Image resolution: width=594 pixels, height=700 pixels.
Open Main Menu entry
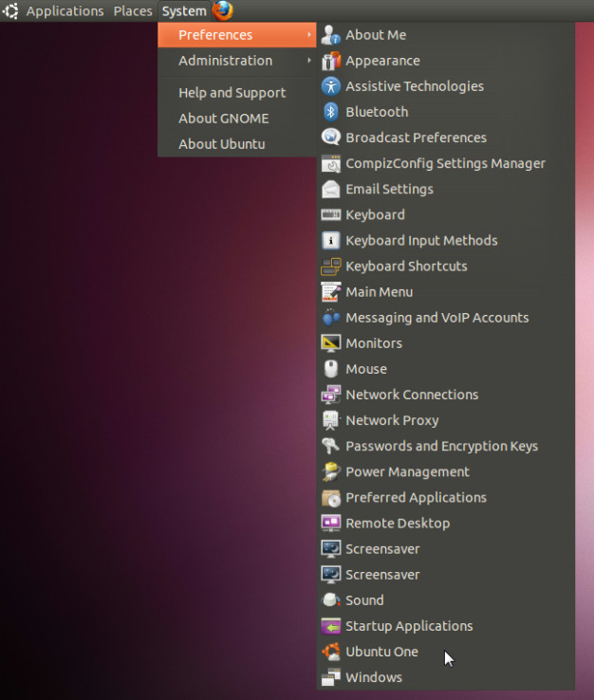446,292
